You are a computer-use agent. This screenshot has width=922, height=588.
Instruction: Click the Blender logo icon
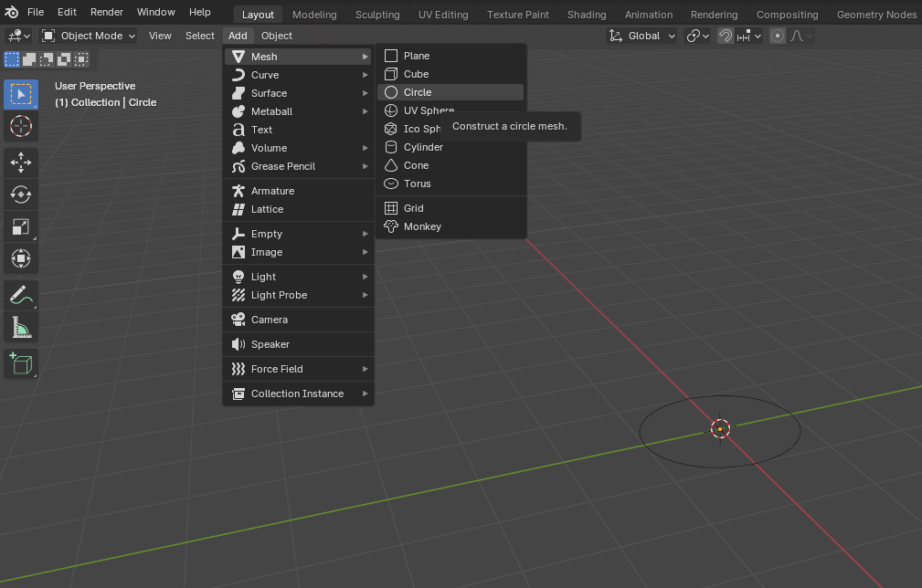[x=11, y=12]
